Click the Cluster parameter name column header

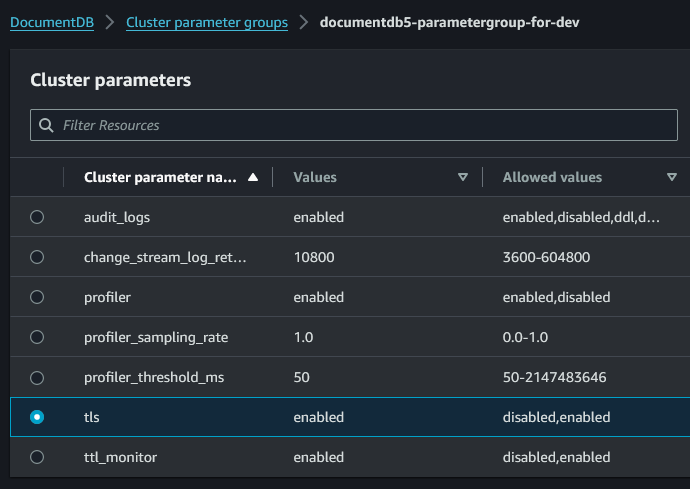160,177
